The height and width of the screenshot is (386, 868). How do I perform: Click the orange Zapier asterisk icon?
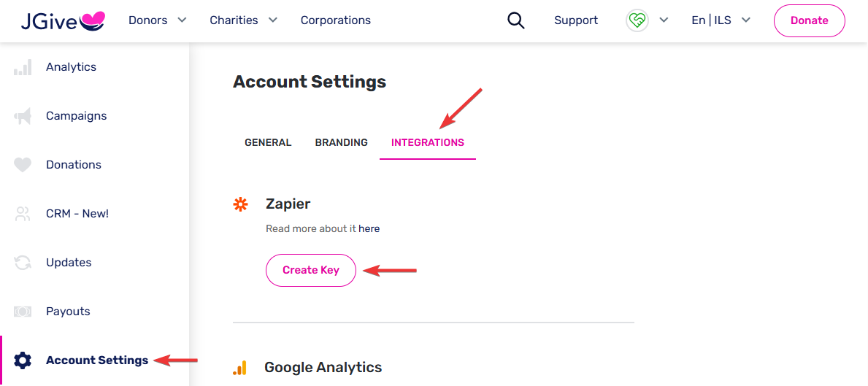pos(240,204)
